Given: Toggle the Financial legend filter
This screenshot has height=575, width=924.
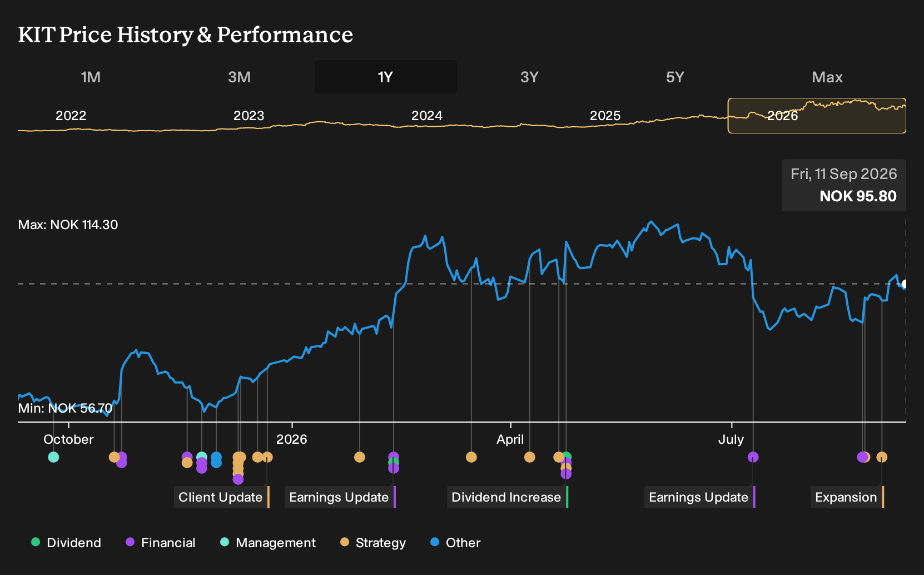Looking at the screenshot, I should [161, 543].
